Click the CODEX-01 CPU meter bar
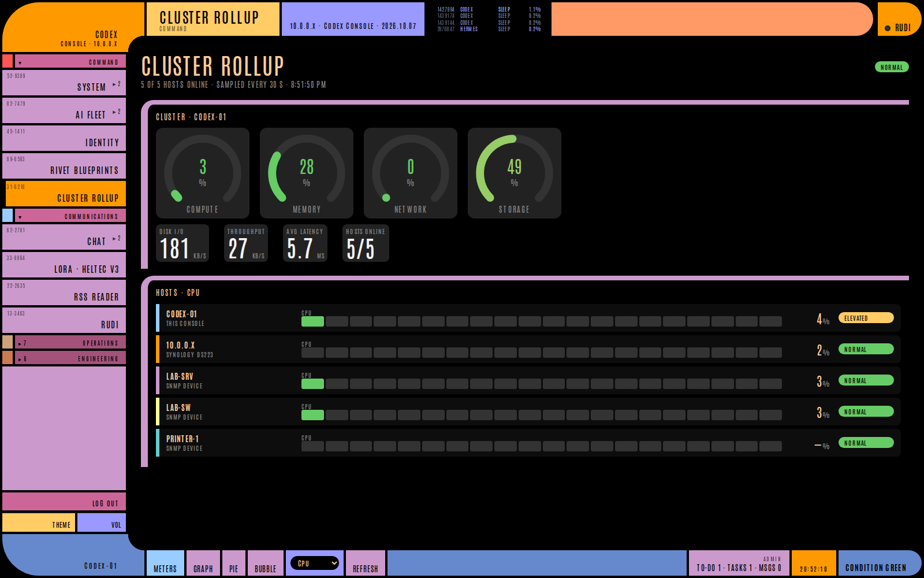Viewport: 924px width, 578px height. click(x=542, y=321)
